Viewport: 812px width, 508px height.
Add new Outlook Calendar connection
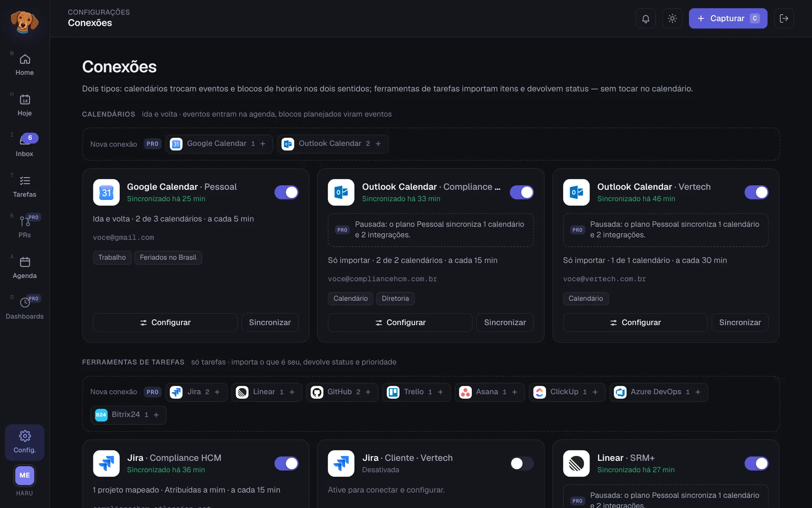(x=333, y=144)
